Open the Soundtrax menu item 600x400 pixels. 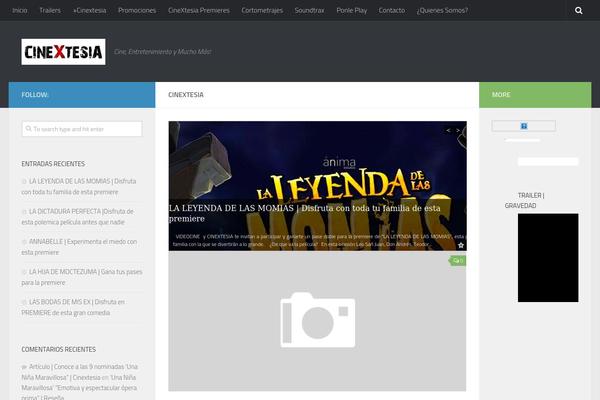310,10
